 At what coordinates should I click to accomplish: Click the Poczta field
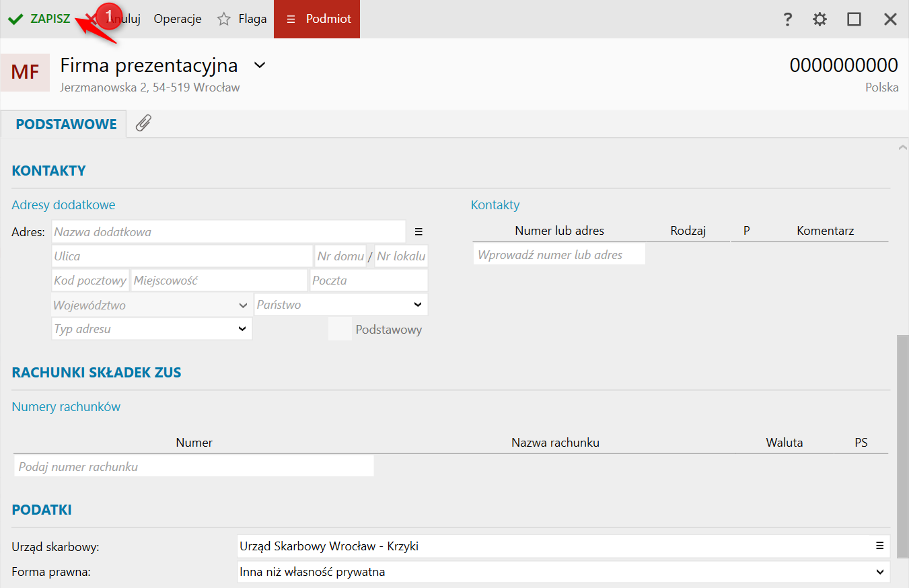click(369, 281)
